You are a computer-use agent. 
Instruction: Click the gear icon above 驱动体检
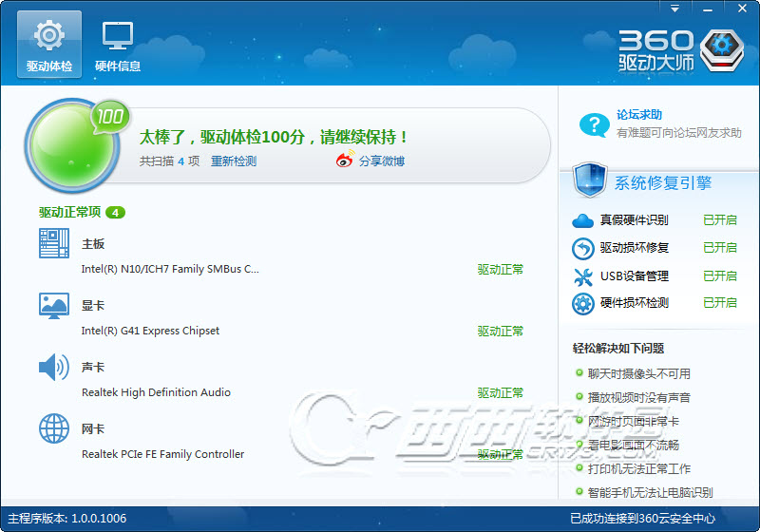pyautogui.click(x=49, y=35)
